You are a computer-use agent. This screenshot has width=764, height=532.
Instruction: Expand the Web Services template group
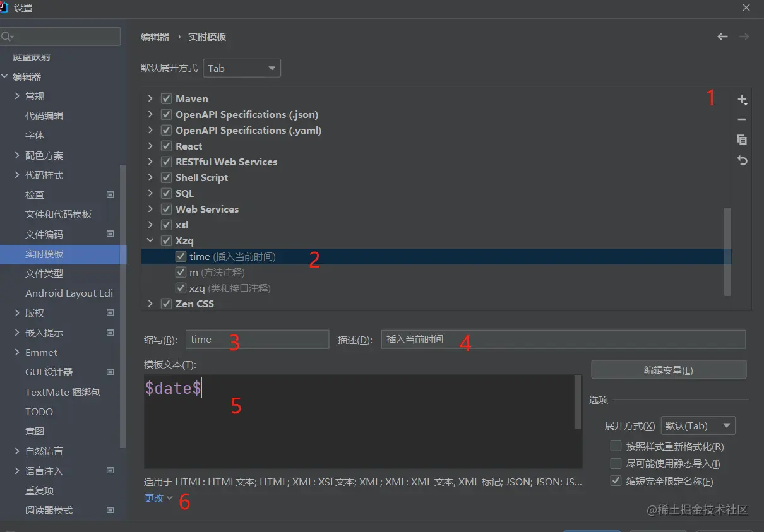click(x=150, y=209)
